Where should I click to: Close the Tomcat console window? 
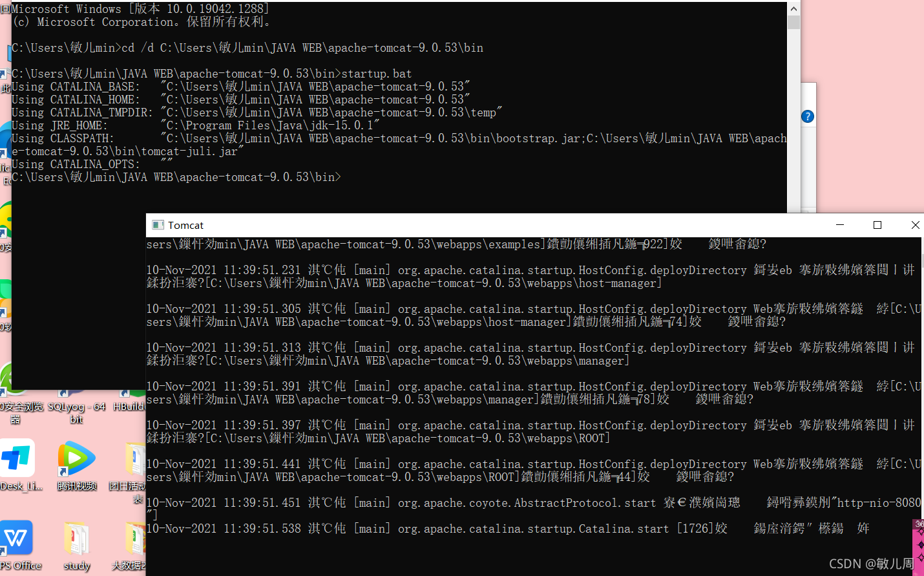pos(914,225)
